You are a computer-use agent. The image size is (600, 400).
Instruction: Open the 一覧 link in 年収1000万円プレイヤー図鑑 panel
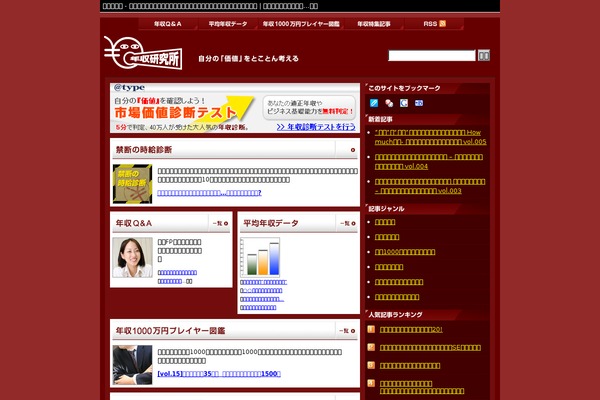coord(347,331)
